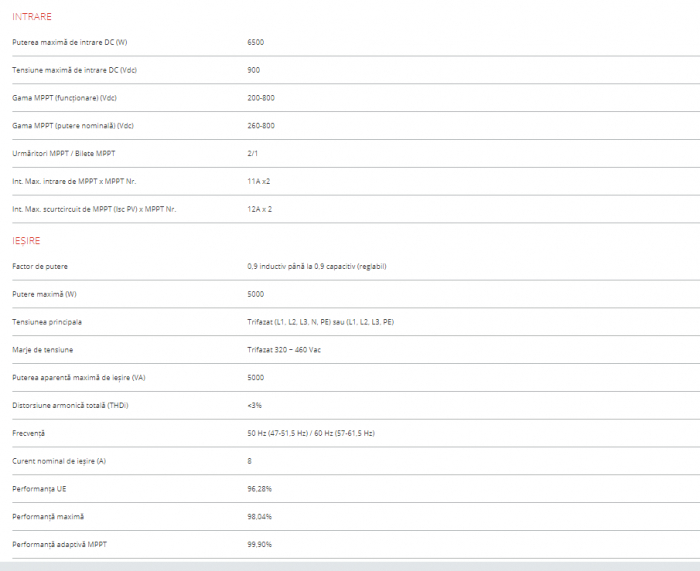Click the '11A x2' current value
700x571 pixels.
[x=259, y=182]
